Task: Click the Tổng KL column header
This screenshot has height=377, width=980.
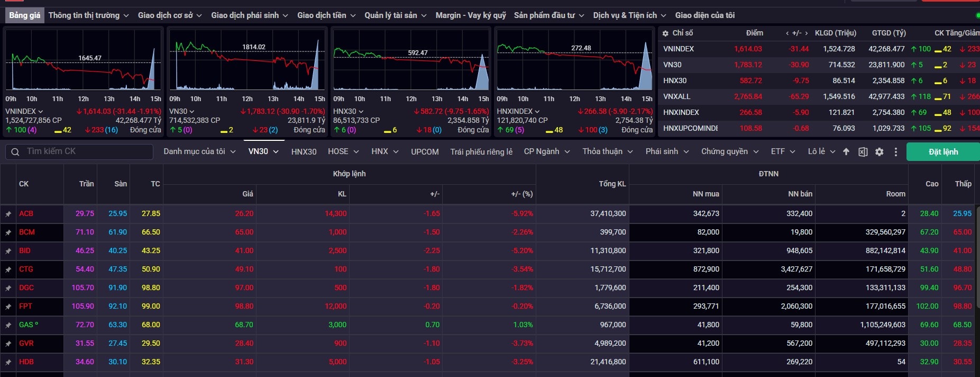Action: pos(612,184)
